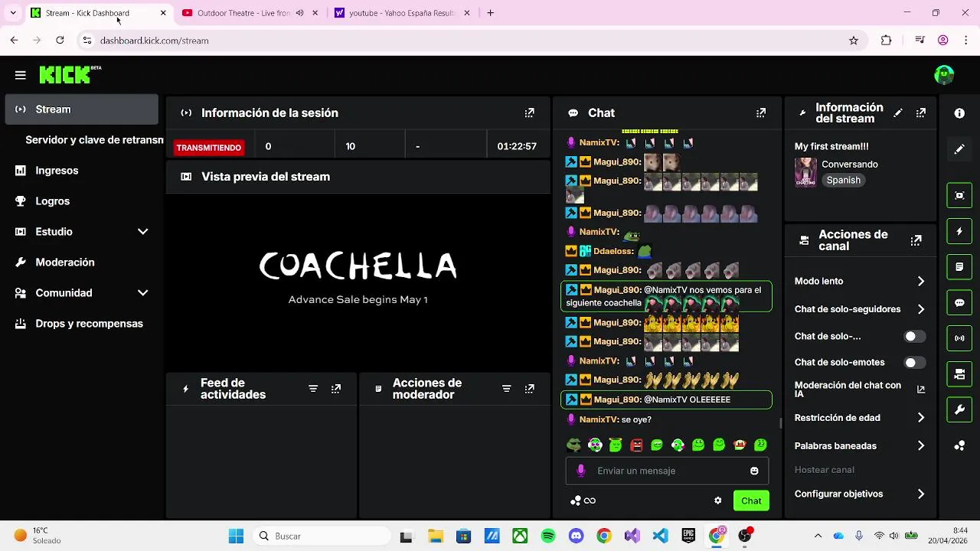
Task: Toggle Chat de solo-emotes switch
Action: (x=914, y=363)
